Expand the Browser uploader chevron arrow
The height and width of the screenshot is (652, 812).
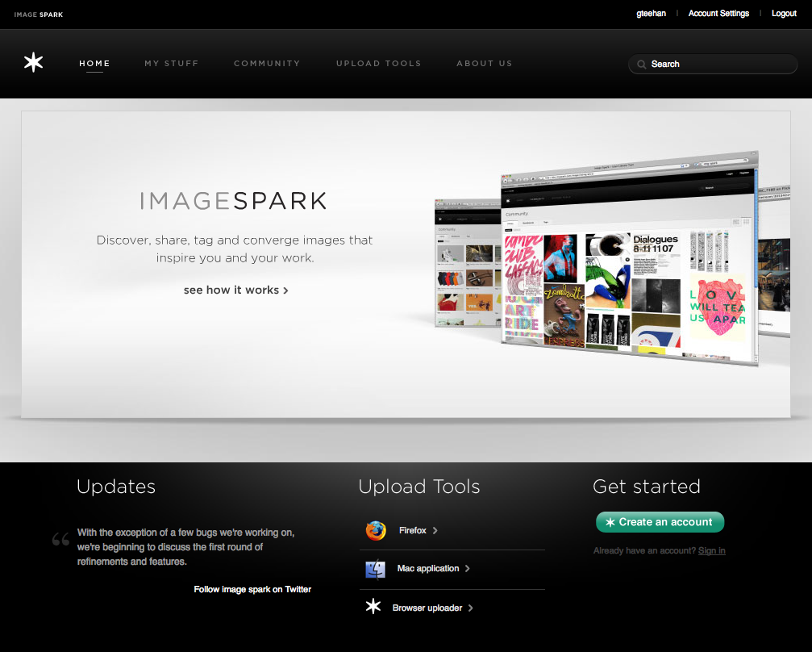471,608
